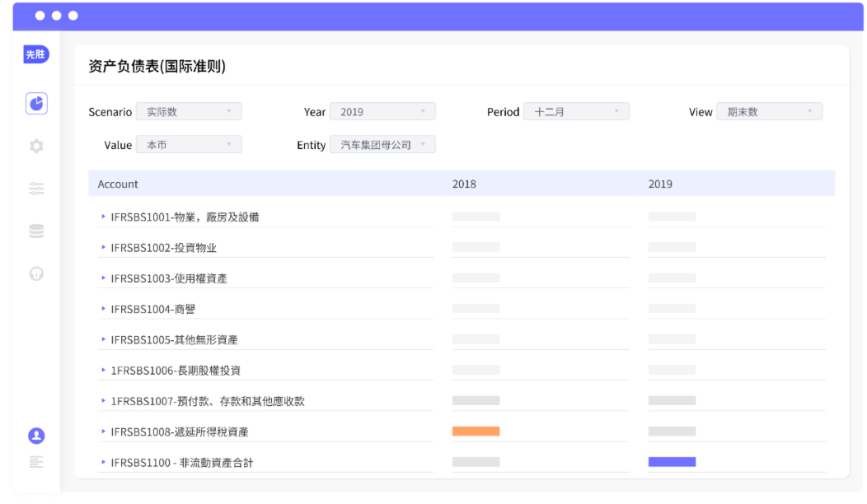The width and height of the screenshot is (867, 504).
Task: Open the Year dropdown showing 2019
Action: 382,112
